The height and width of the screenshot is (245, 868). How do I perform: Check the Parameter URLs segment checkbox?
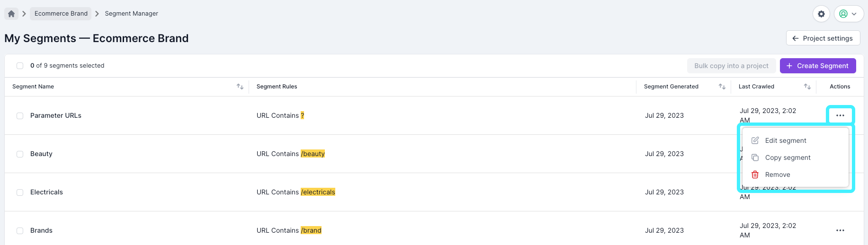coord(20,116)
